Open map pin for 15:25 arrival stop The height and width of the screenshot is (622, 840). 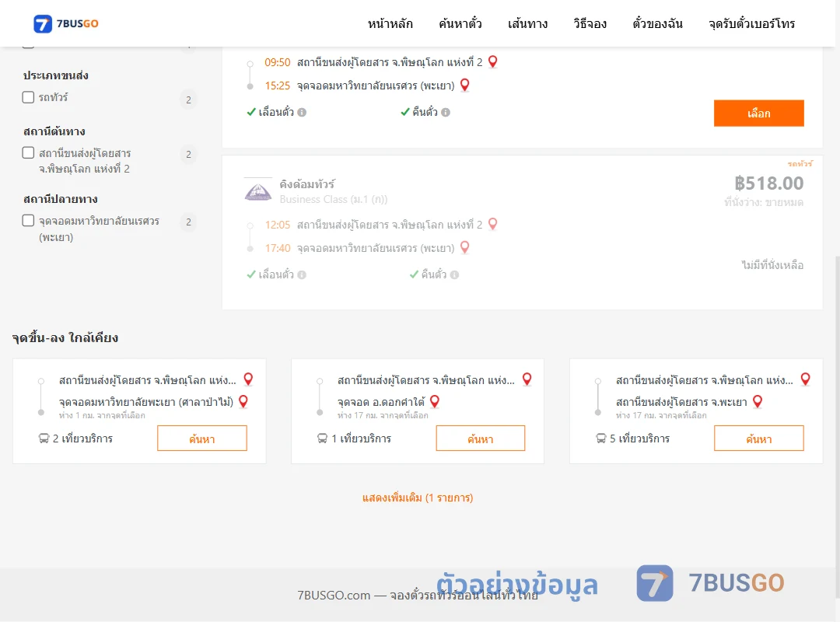(x=465, y=85)
